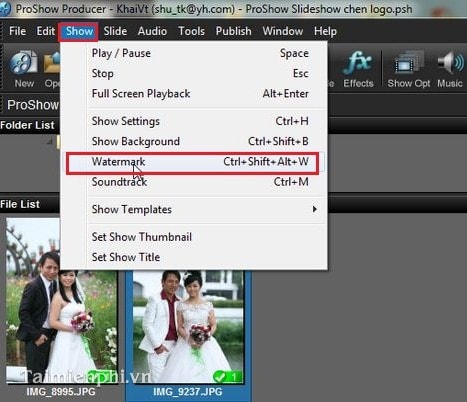Click the IMG_9237.JPG file name
This screenshot has height=402, width=467.
click(x=188, y=392)
